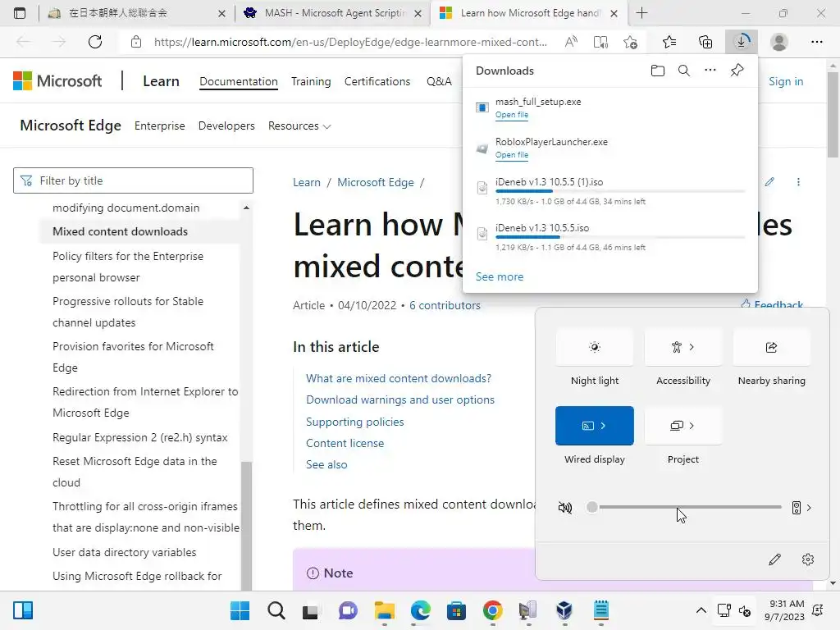Open the Favorites list icon
This screenshot has height=630, width=840.
(x=669, y=42)
